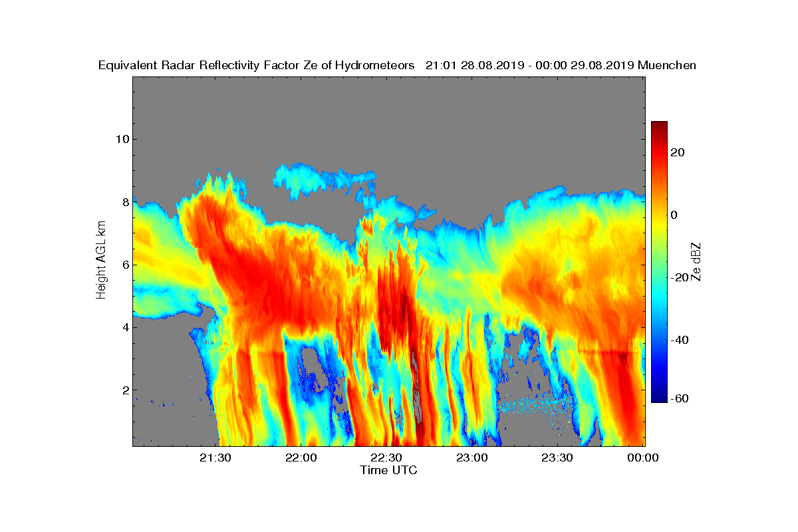Click the colorbar value 20

(x=678, y=152)
